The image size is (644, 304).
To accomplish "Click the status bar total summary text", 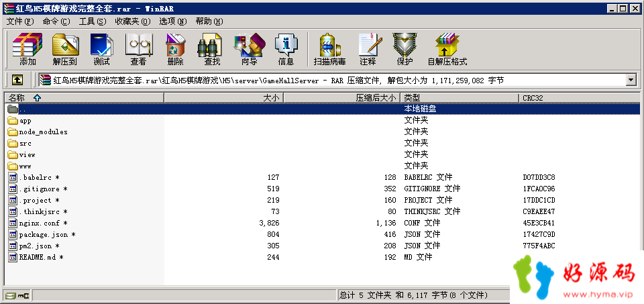I will 414,295.
